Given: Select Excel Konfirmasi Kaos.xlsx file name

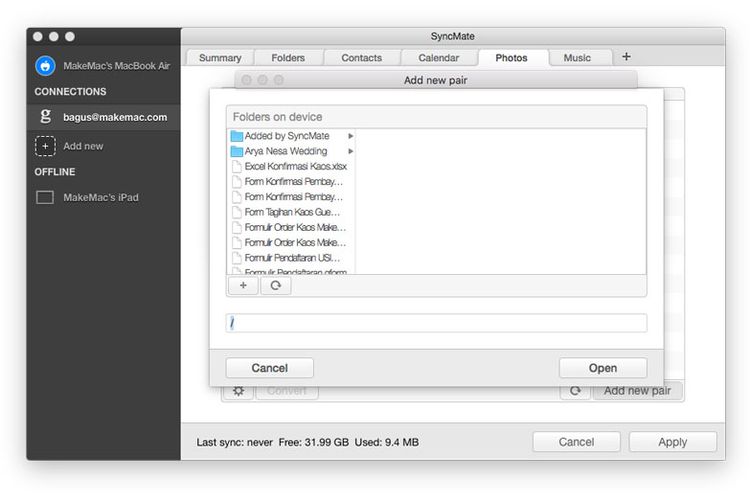Looking at the screenshot, I should click(x=296, y=167).
